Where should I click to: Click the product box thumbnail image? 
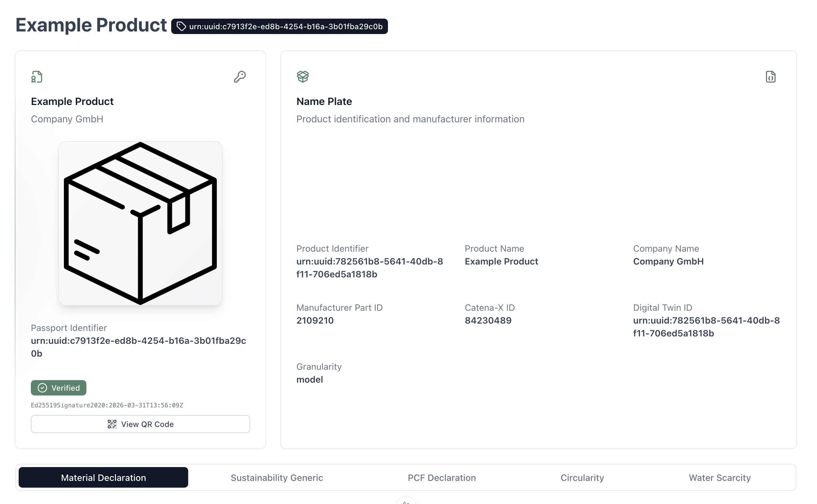(x=140, y=223)
